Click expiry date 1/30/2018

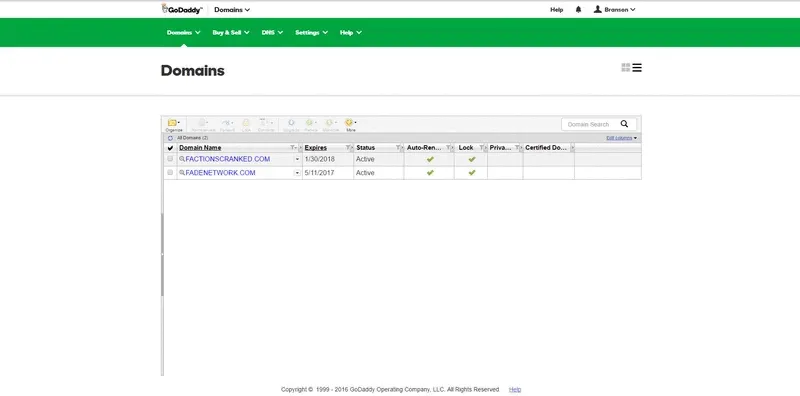(320, 159)
